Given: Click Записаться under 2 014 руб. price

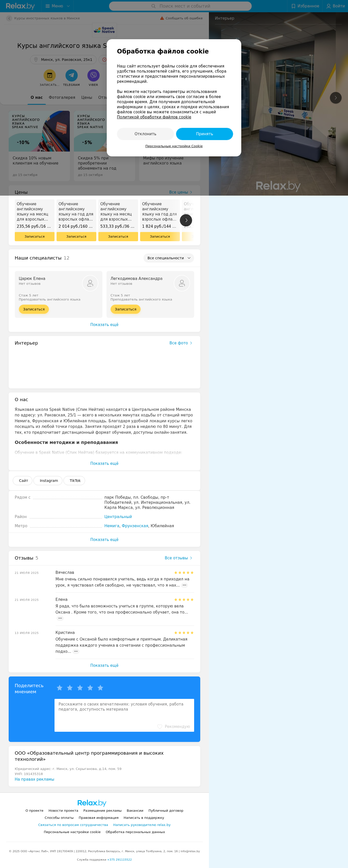Looking at the screenshot, I should pos(76,237).
